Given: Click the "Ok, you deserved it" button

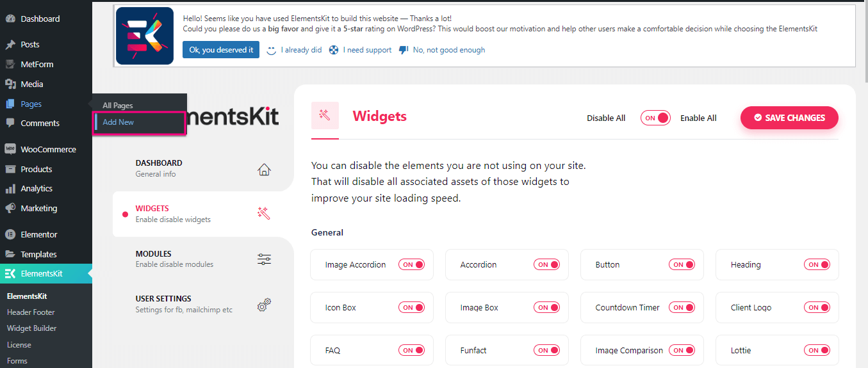Looking at the screenshot, I should coord(221,50).
